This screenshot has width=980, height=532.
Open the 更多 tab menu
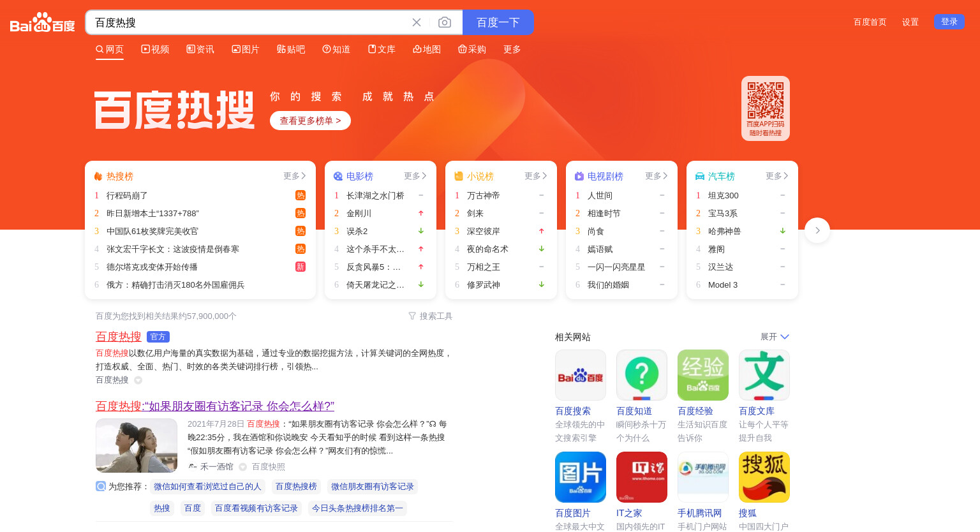(512, 49)
